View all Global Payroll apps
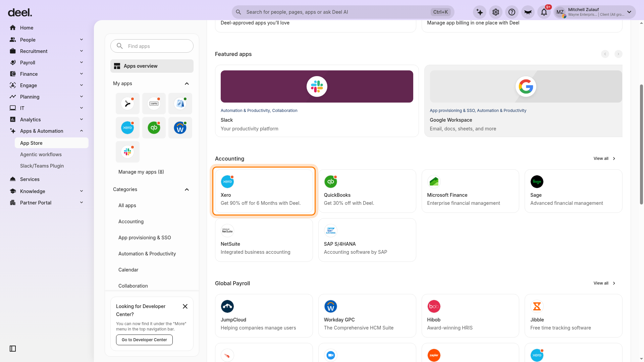Image resolution: width=644 pixels, height=362 pixels. coord(604,283)
